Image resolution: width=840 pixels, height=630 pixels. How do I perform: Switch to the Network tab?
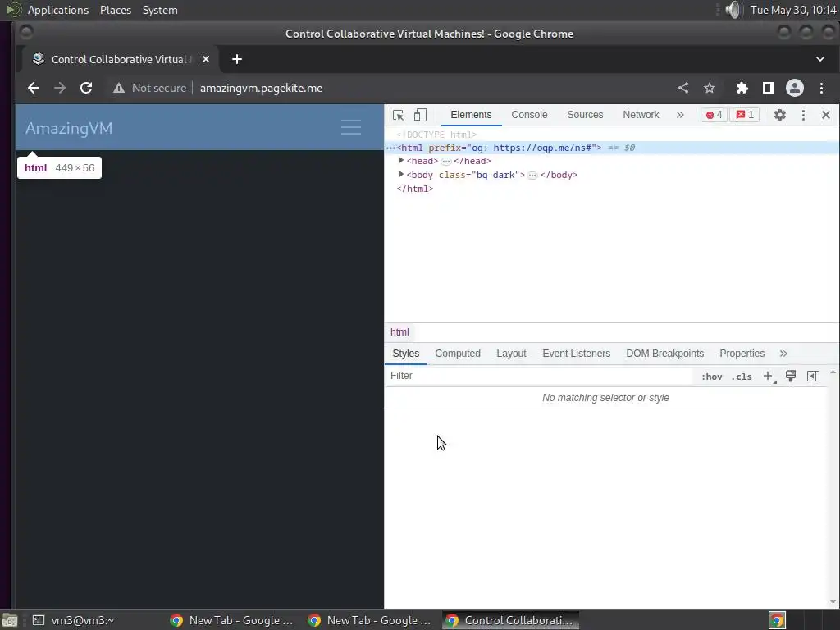click(x=641, y=115)
